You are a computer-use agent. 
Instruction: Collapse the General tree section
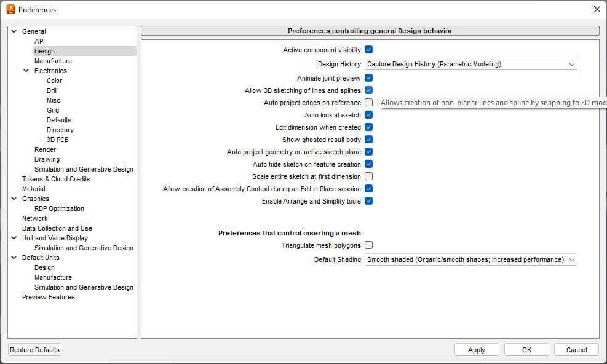click(14, 31)
